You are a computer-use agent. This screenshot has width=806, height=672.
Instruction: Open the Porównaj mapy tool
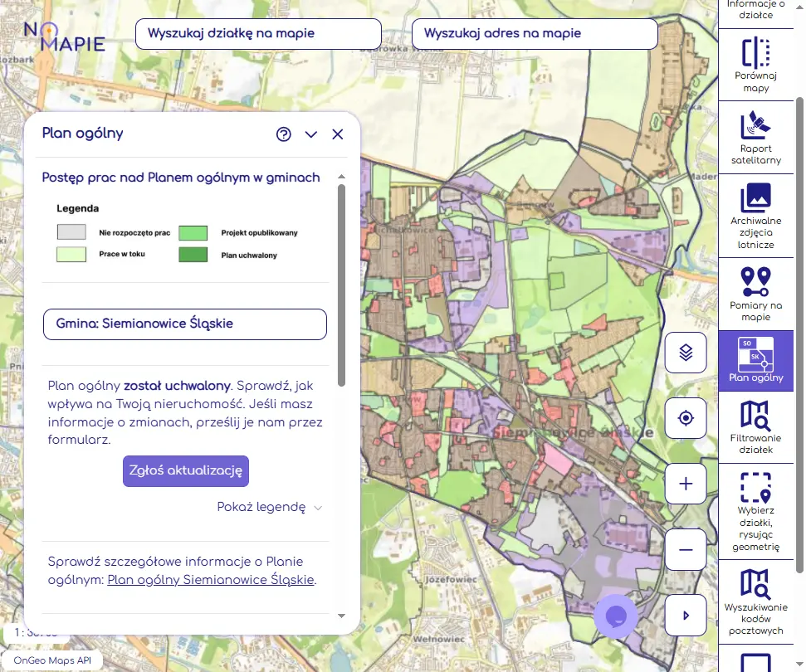point(755,64)
